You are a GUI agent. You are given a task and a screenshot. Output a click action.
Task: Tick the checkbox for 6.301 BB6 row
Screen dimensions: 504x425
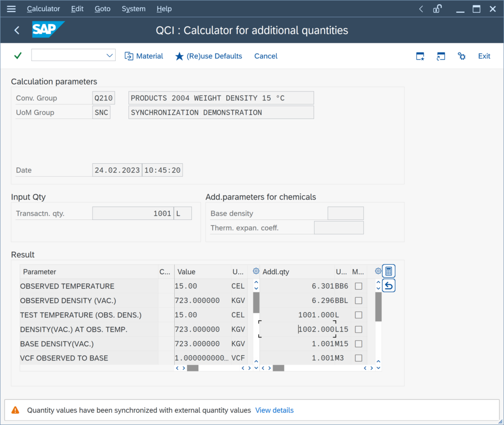(358, 286)
